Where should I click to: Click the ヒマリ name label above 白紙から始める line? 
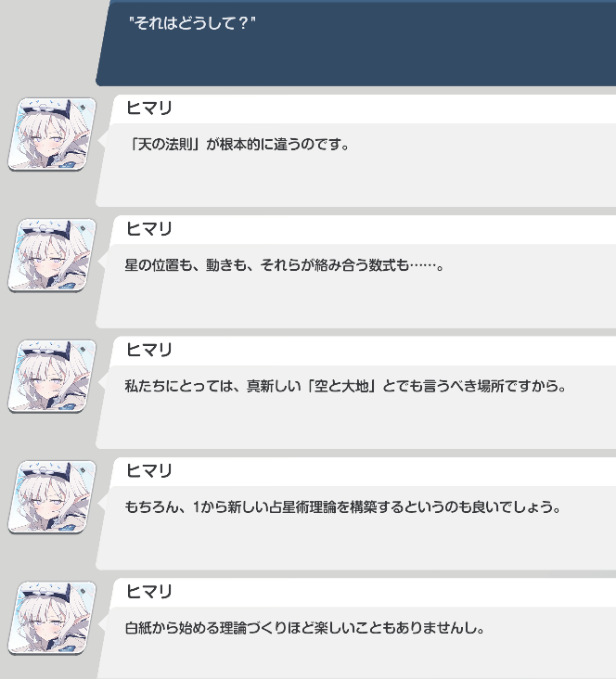149,592
